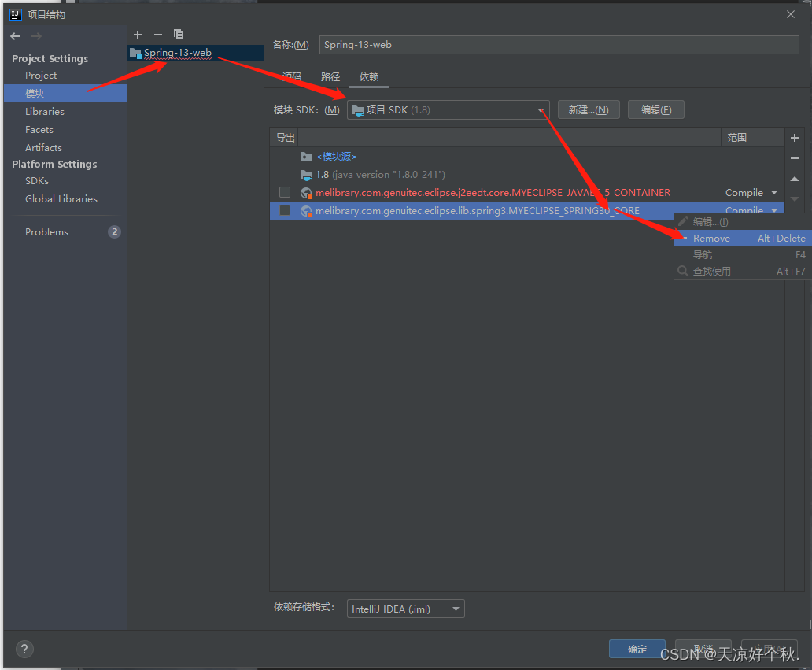Click the magnifier icon beside the find usages entry

coord(683,271)
